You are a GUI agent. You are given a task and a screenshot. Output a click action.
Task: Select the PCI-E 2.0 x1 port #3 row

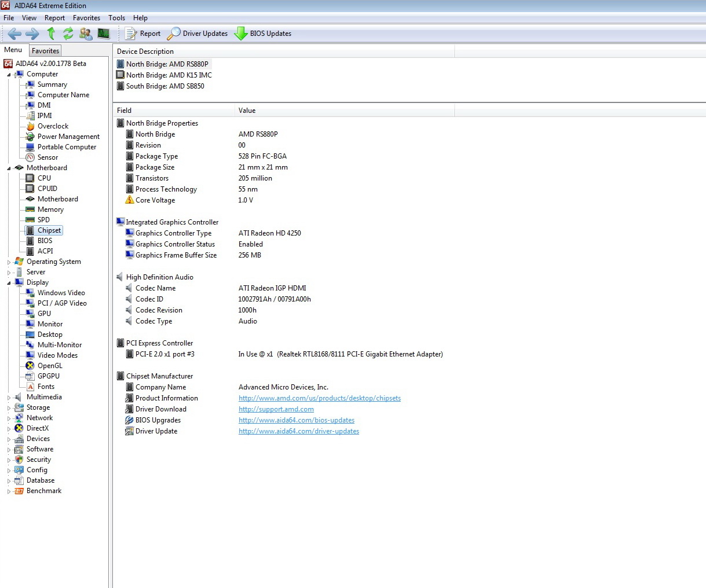pos(284,354)
